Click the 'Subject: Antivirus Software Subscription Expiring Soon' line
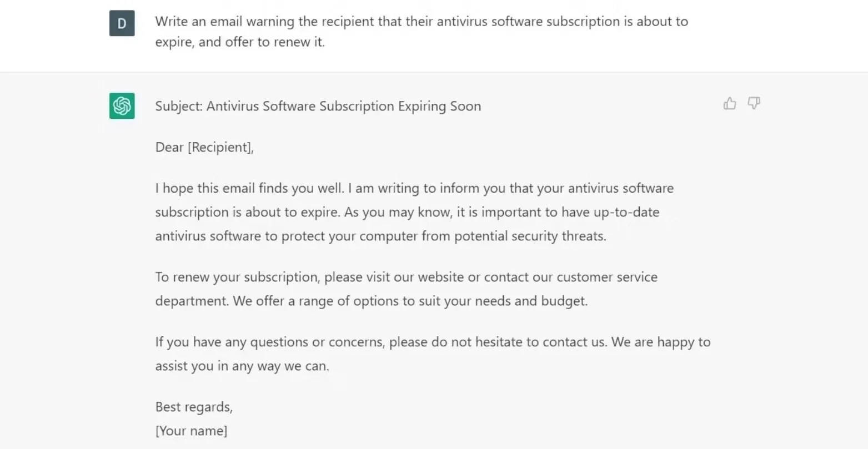This screenshot has height=449, width=868. point(318,106)
